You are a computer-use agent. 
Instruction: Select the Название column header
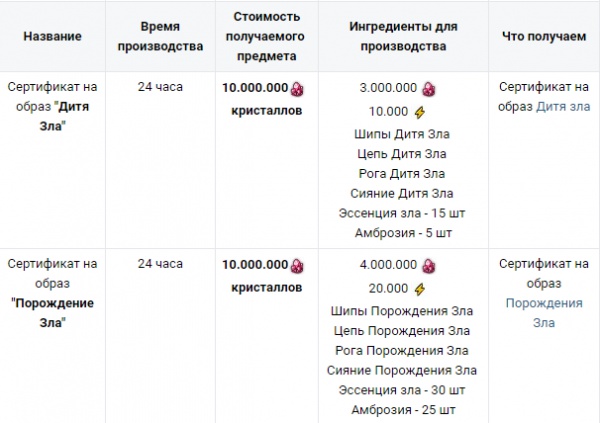(x=52, y=36)
